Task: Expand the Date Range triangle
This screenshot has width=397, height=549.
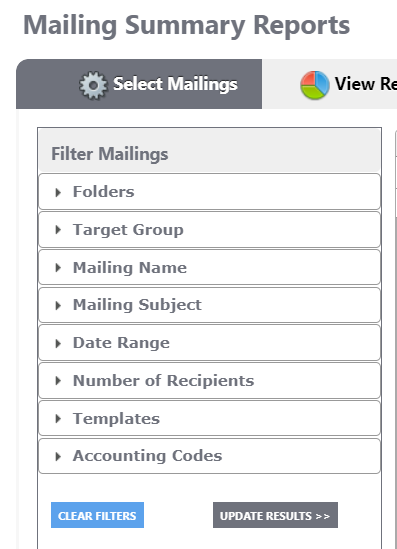Action: (x=58, y=343)
